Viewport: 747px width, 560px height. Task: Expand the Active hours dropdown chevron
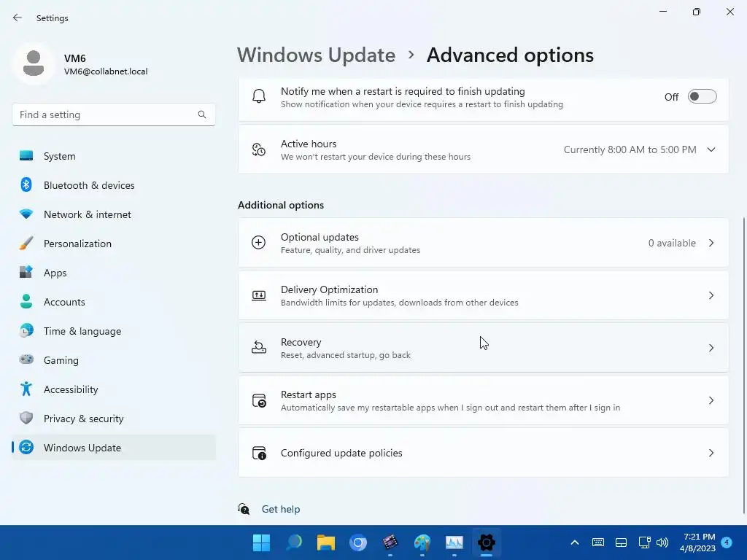tap(711, 149)
